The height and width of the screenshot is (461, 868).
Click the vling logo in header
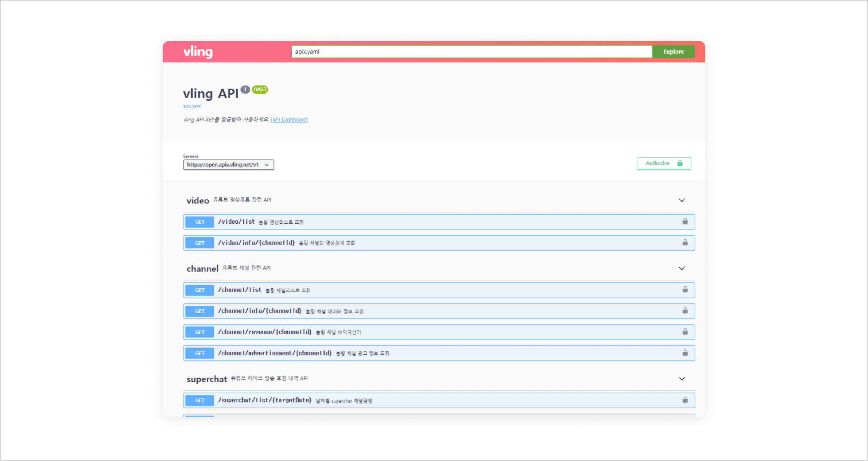click(x=198, y=52)
